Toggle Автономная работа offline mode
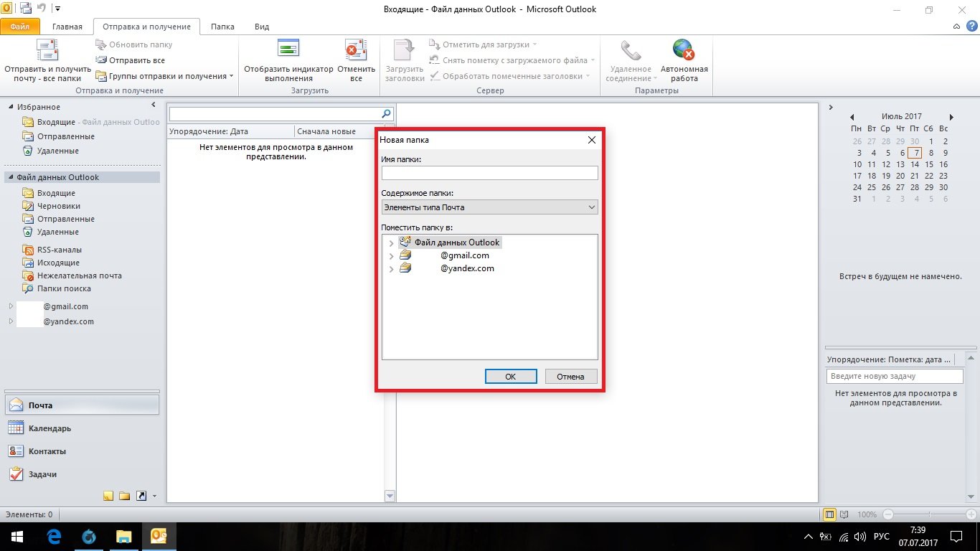Image resolution: width=980 pixels, height=551 pixels. [684, 61]
